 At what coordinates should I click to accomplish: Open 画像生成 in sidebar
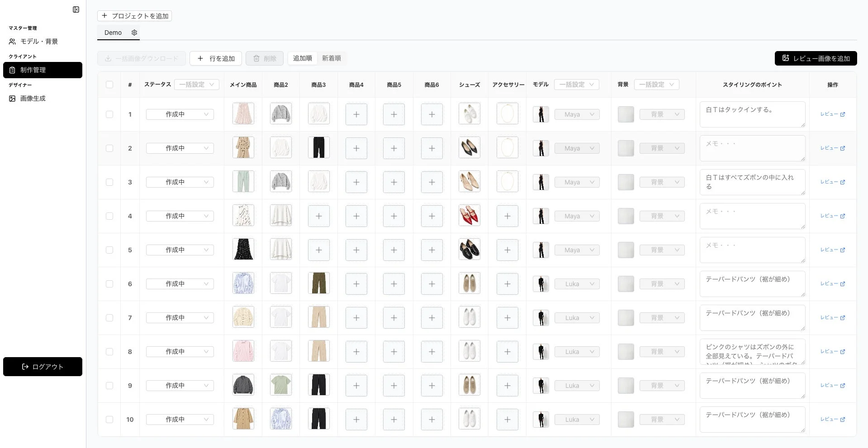(x=43, y=99)
